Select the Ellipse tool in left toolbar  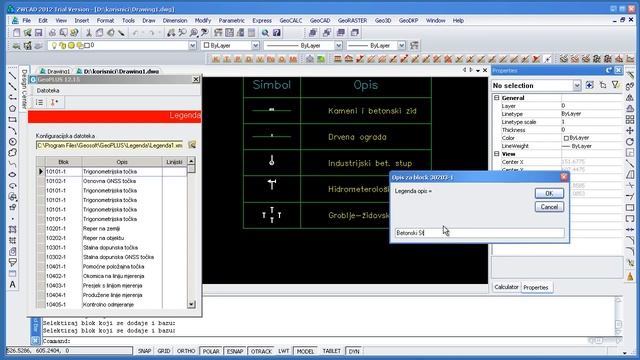tap(13, 175)
